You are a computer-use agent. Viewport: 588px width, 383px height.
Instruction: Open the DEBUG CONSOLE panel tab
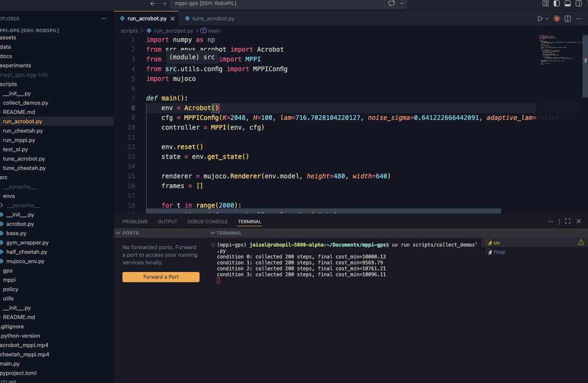tap(208, 221)
